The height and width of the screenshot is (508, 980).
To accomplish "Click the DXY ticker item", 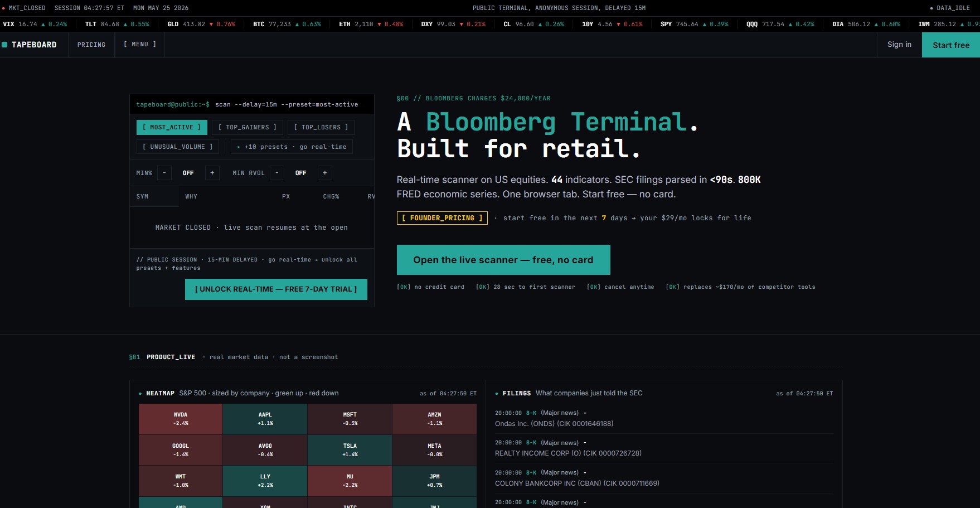I will click(x=453, y=24).
